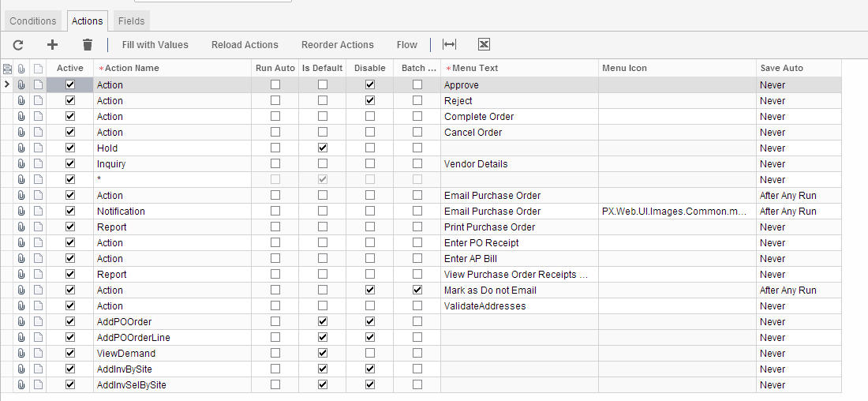
Task: Expand first row selector arrow
Action: click(x=7, y=84)
